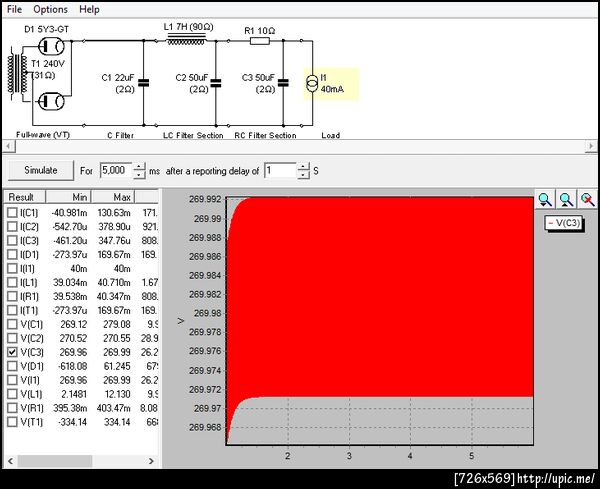Decrease simulation duration with down stepper
The width and height of the screenshot is (600, 489).
(140, 174)
